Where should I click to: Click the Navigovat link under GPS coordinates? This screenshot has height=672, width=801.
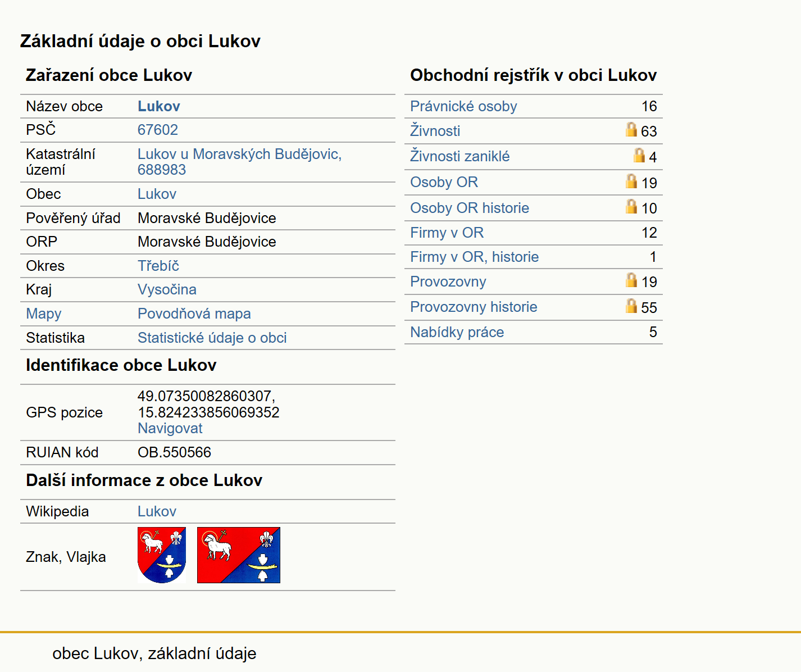click(170, 428)
